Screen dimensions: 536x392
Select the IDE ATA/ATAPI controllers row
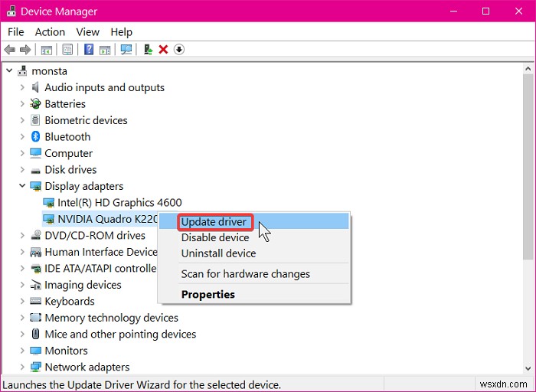tap(93, 268)
